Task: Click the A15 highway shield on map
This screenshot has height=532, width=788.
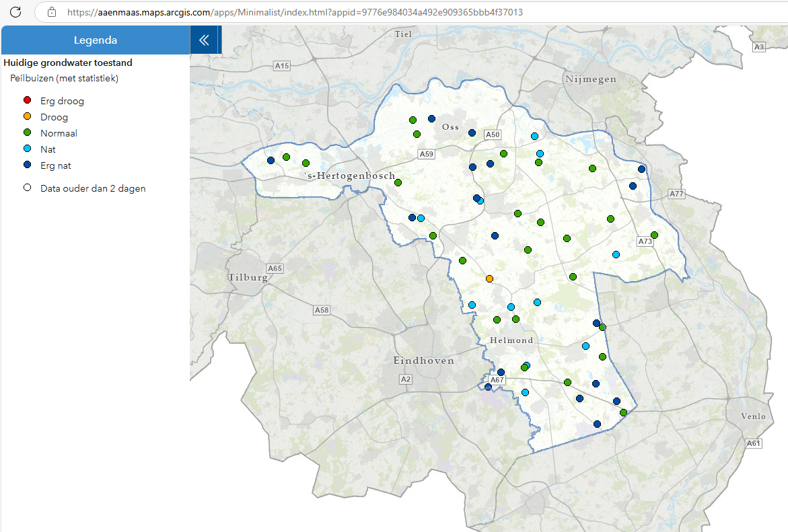Action: pyautogui.click(x=281, y=66)
